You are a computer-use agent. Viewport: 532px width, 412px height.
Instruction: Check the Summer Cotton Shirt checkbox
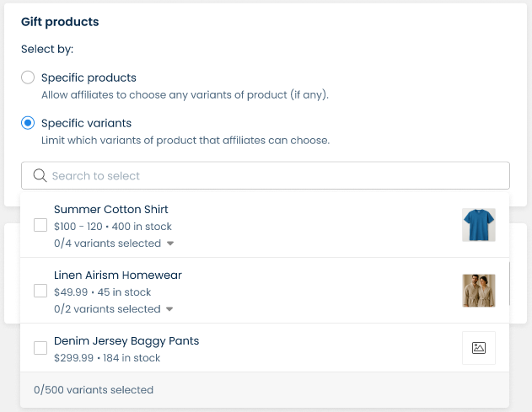click(x=40, y=225)
